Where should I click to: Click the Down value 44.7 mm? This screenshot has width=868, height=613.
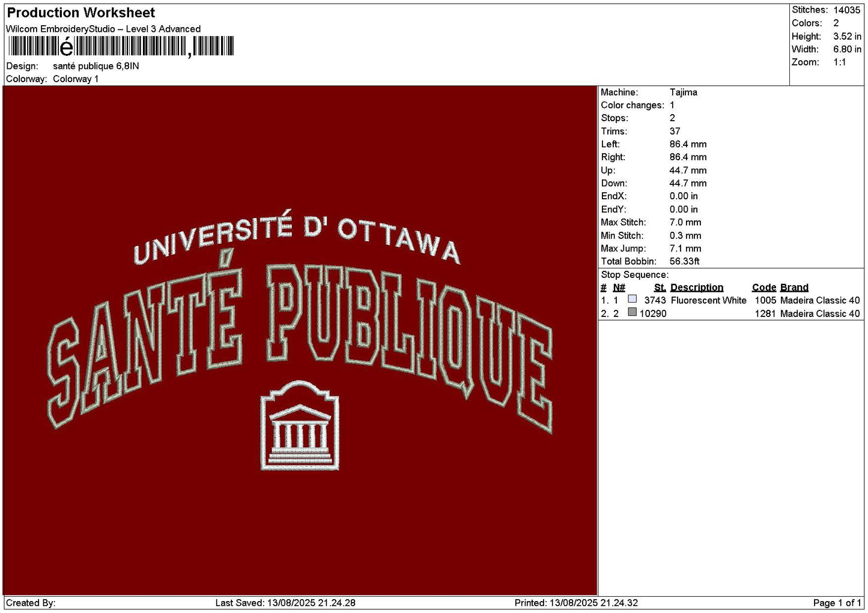coord(688,184)
